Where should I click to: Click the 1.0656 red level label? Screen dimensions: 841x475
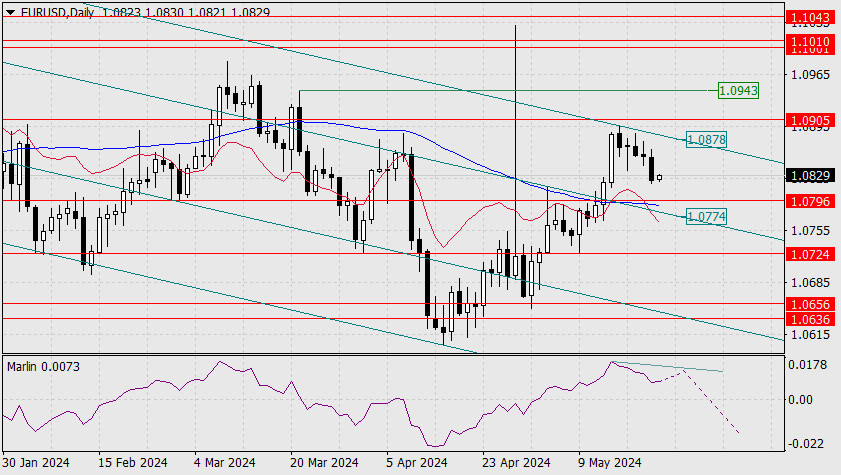click(x=810, y=304)
